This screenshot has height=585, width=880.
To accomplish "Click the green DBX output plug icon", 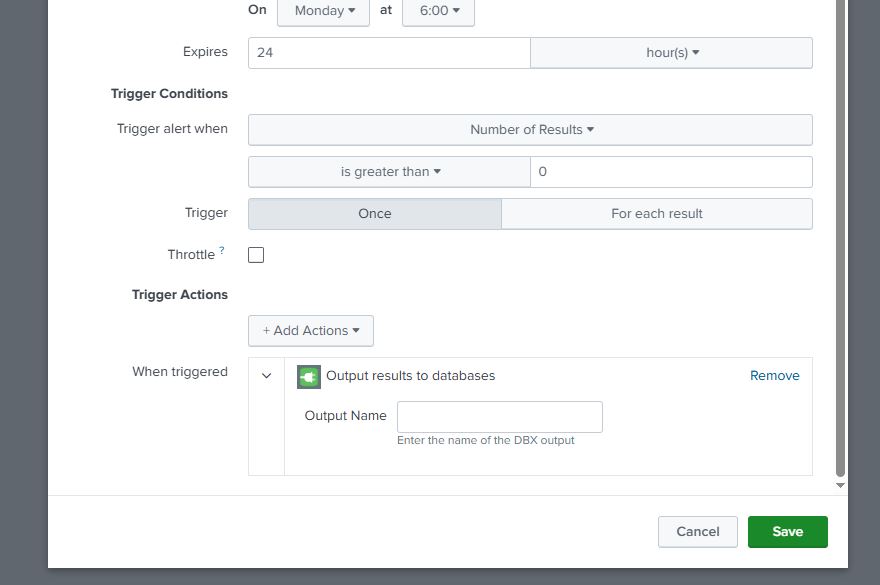I will [308, 376].
